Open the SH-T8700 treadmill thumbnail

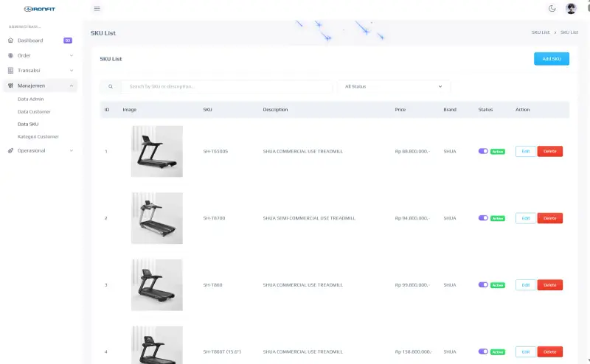coord(157,218)
